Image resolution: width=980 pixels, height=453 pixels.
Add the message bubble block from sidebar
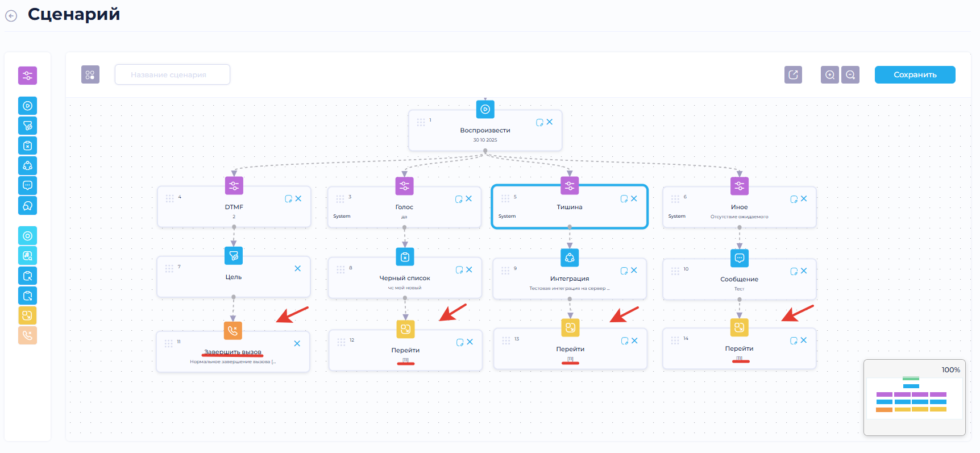coord(27,185)
